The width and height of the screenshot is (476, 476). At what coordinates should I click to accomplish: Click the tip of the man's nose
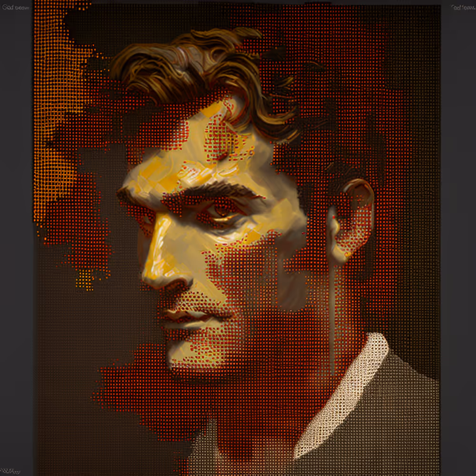[x=151, y=281]
